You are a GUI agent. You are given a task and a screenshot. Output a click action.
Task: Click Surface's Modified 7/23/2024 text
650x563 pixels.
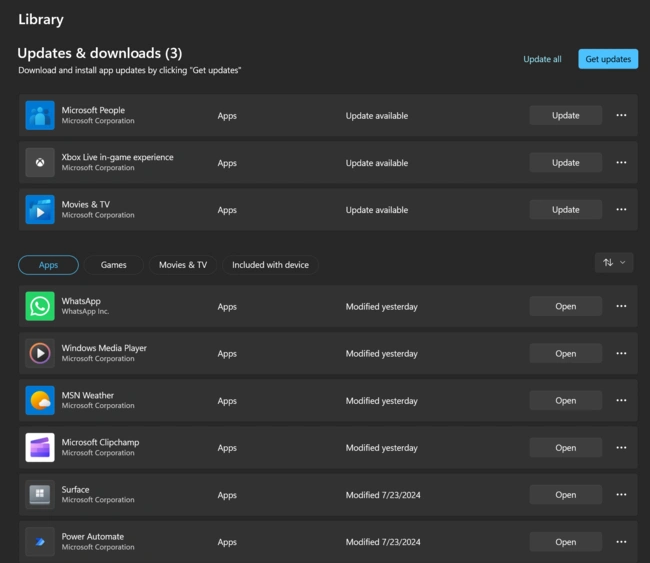coord(383,495)
